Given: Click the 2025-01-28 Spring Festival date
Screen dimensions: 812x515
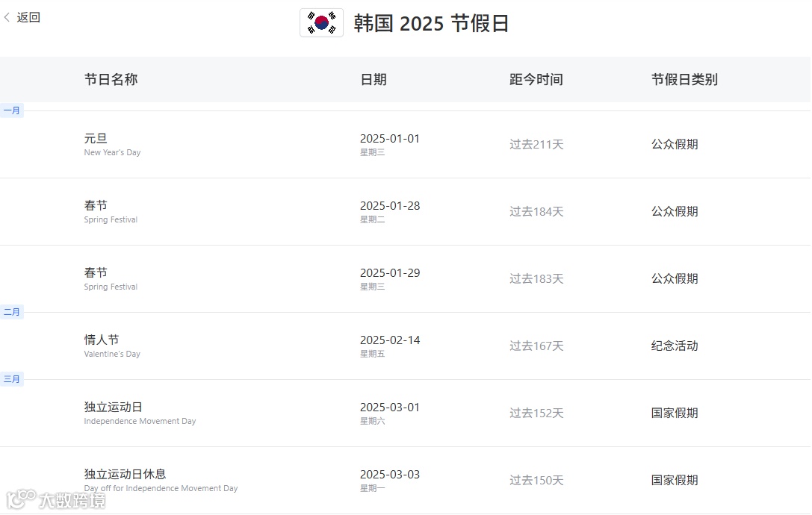Looking at the screenshot, I should point(390,205).
